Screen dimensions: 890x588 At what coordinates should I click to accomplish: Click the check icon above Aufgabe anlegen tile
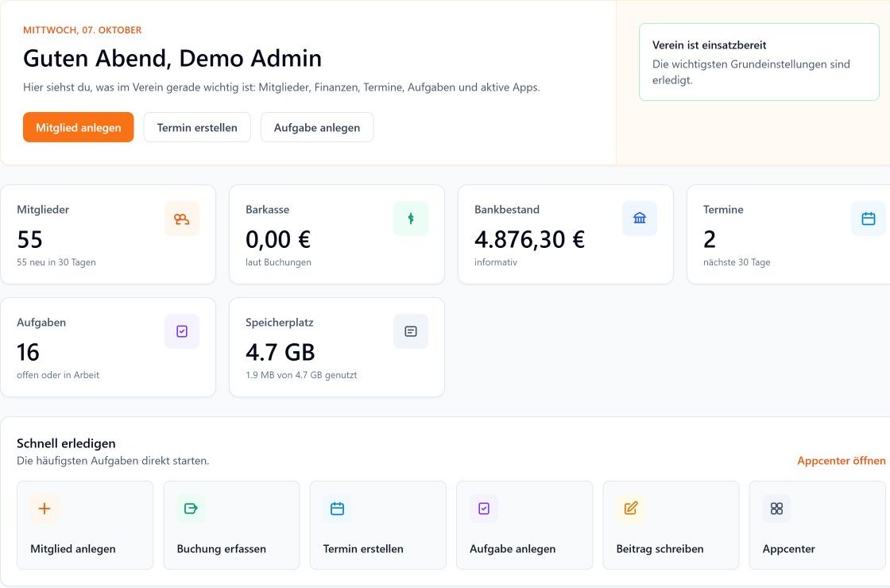click(484, 509)
